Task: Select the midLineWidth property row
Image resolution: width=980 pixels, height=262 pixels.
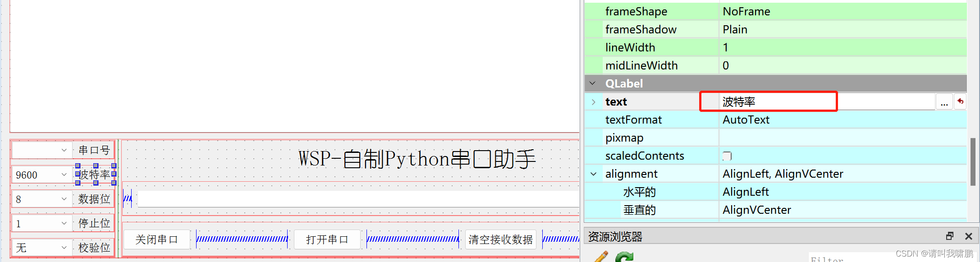Action: click(x=775, y=65)
